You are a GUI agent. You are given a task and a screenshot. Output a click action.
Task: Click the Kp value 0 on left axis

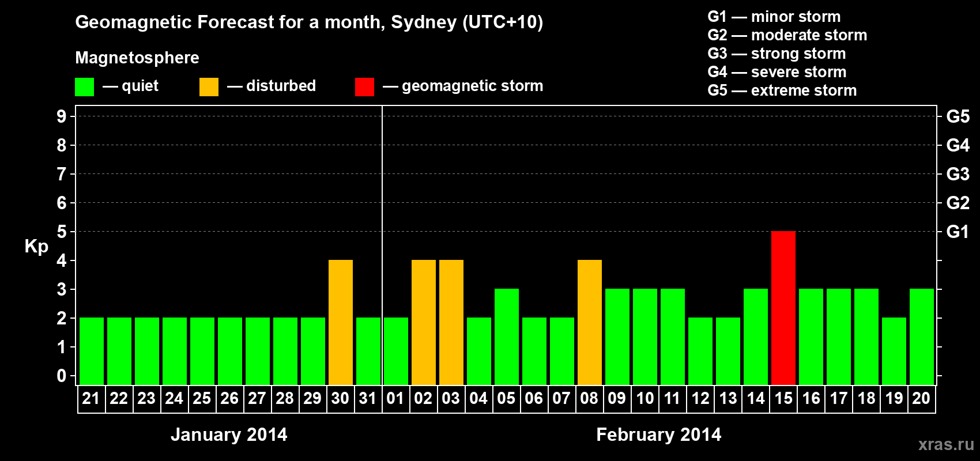pos(62,376)
